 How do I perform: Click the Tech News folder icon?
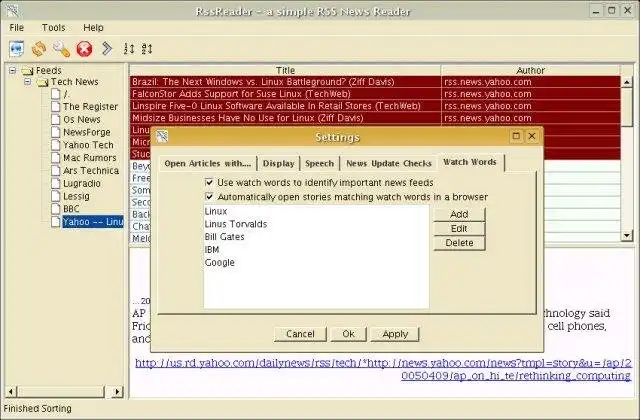[42, 82]
